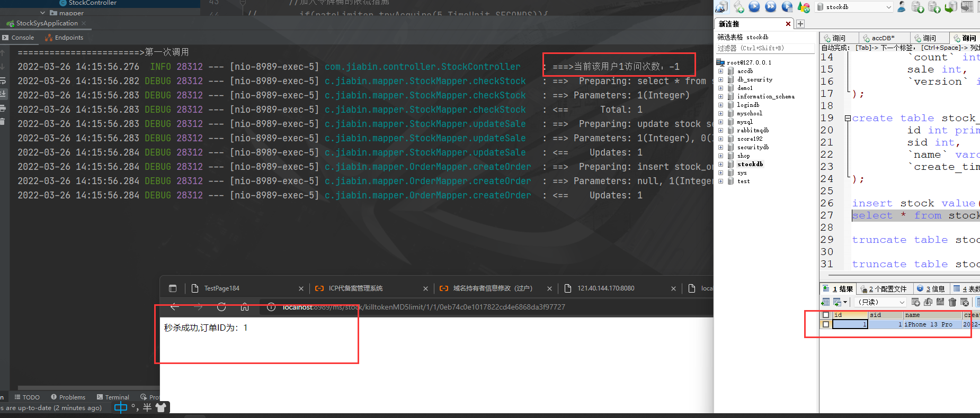Expand the db_security database node
980x418 pixels.
[x=720, y=79]
